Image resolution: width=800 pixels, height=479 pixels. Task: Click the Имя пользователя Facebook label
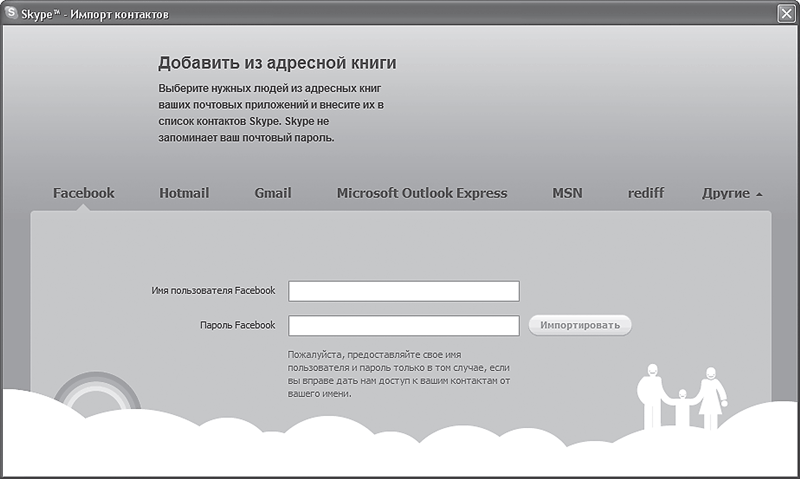[x=213, y=290]
